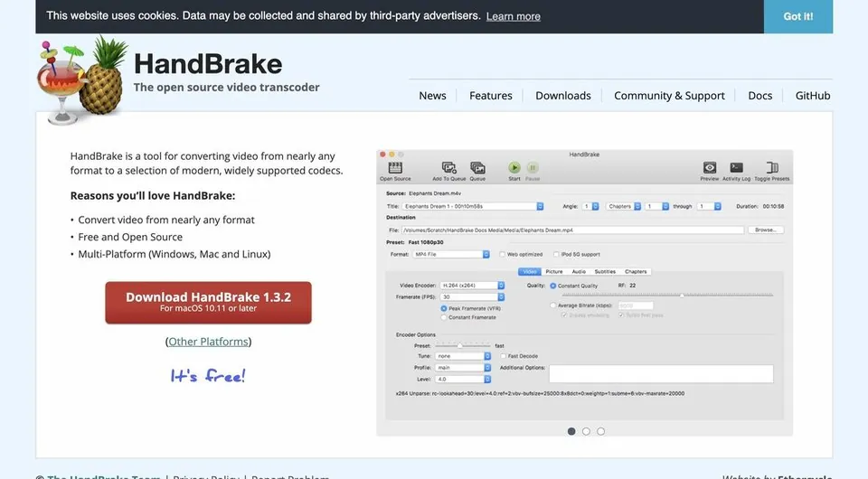Open the Features menu item
Image resolution: width=868 pixels, height=479 pixels.
[490, 96]
